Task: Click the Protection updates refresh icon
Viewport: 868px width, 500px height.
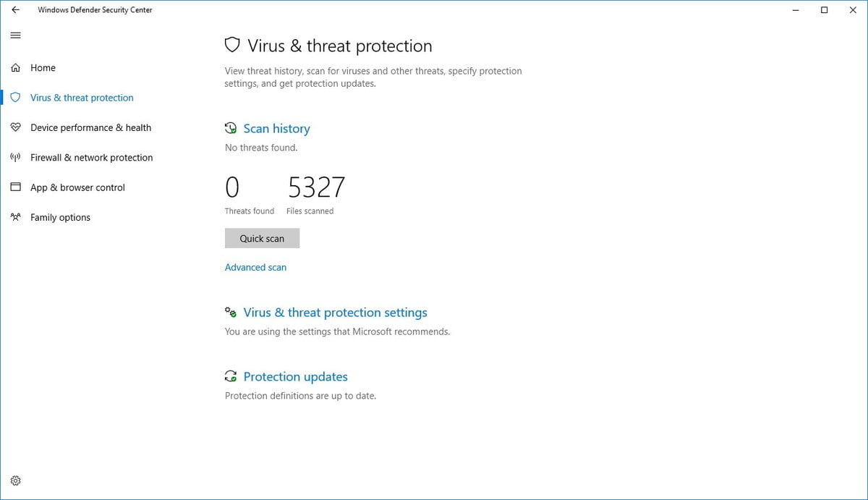Action: click(231, 377)
